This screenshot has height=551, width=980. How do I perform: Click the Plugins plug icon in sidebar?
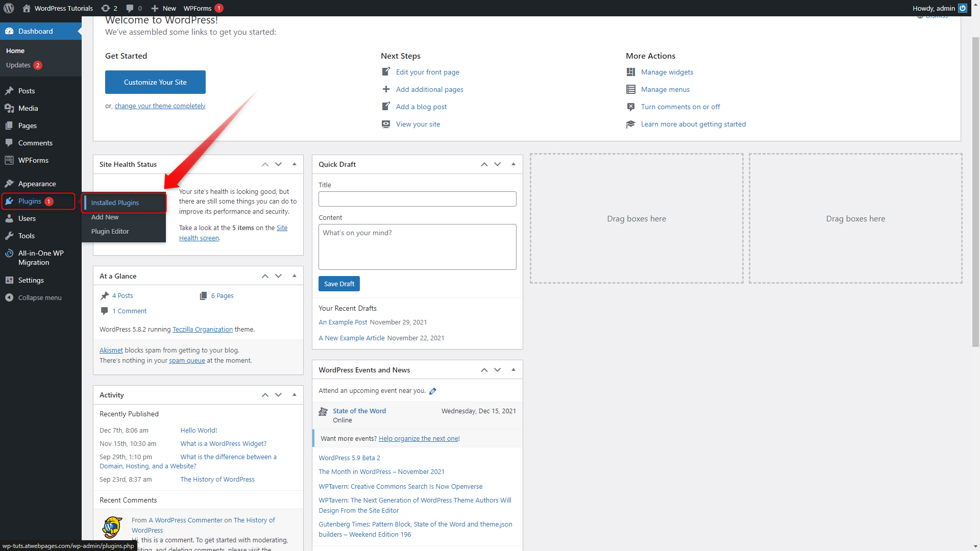click(x=9, y=201)
